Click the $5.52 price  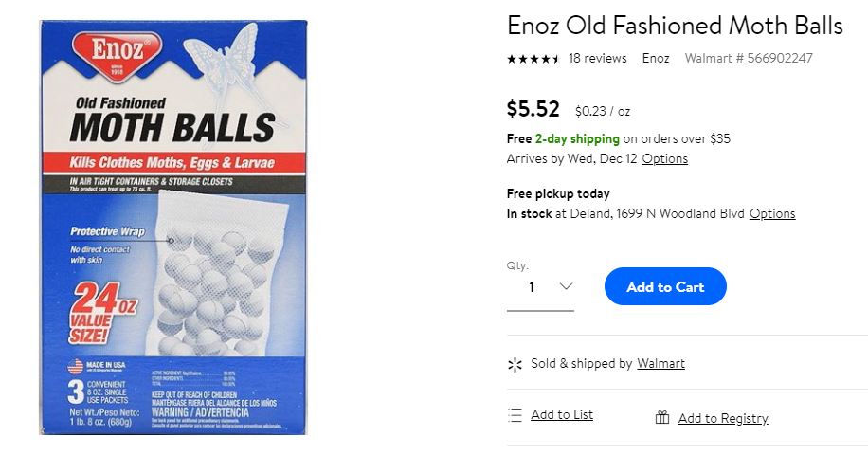pyautogui.click(x=533, y=109)
